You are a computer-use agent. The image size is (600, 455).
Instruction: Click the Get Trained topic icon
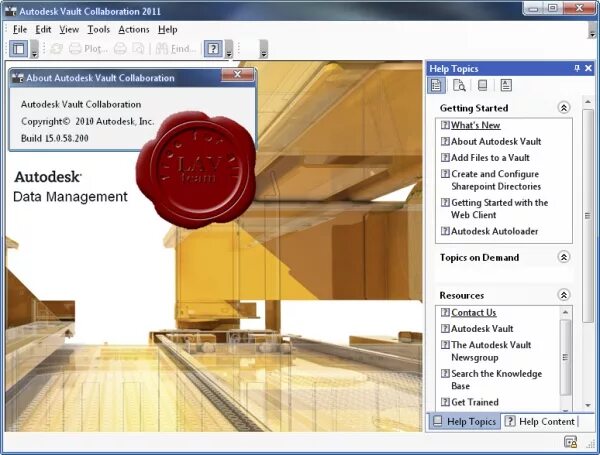445,402
